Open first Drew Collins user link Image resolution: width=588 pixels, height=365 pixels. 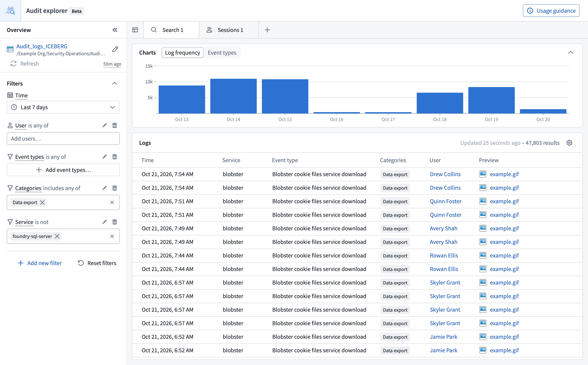[445, 174]
